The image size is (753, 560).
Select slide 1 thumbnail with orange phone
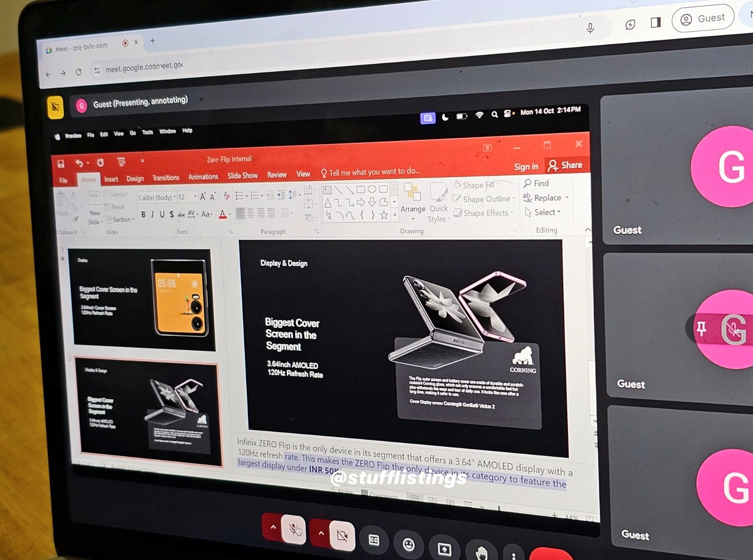pyautogui.click(x=142, y=300)
